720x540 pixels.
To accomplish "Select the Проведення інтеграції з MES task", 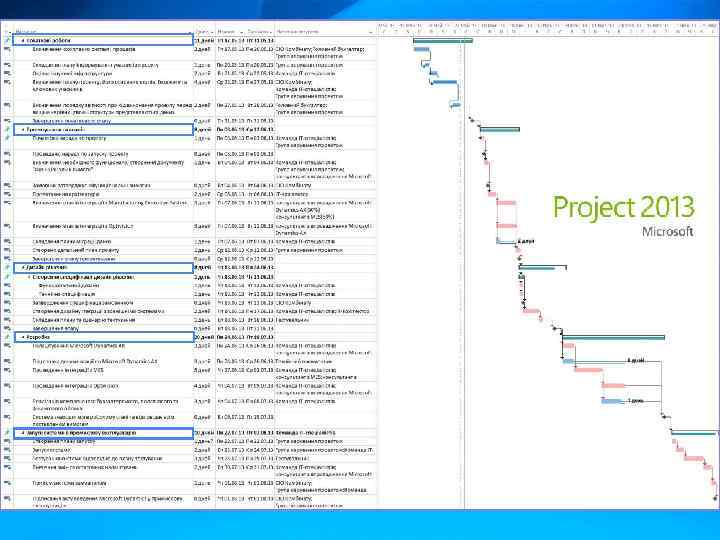I will coord(68,370).
